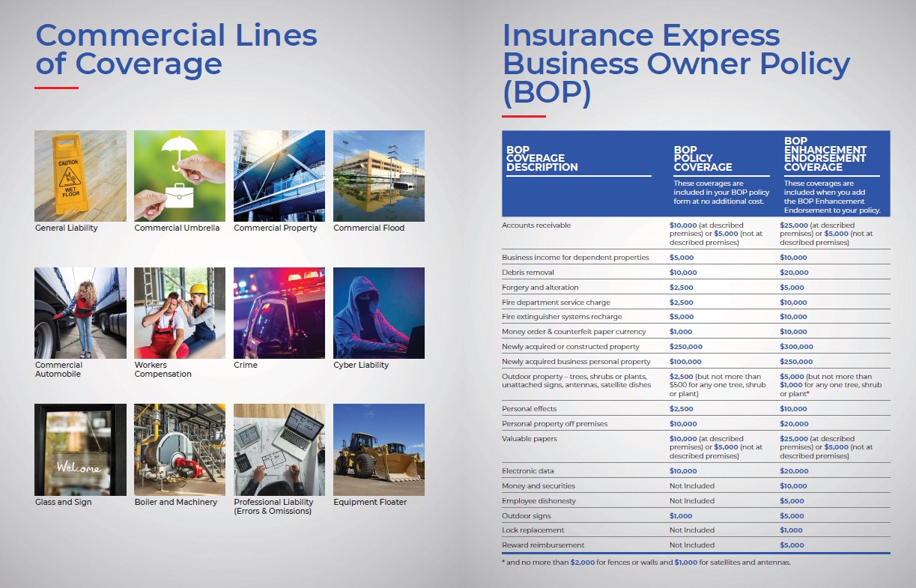Click the Workers Compensation image
The width and height of the screenshot is (916, 588).
tap(180, 313)
